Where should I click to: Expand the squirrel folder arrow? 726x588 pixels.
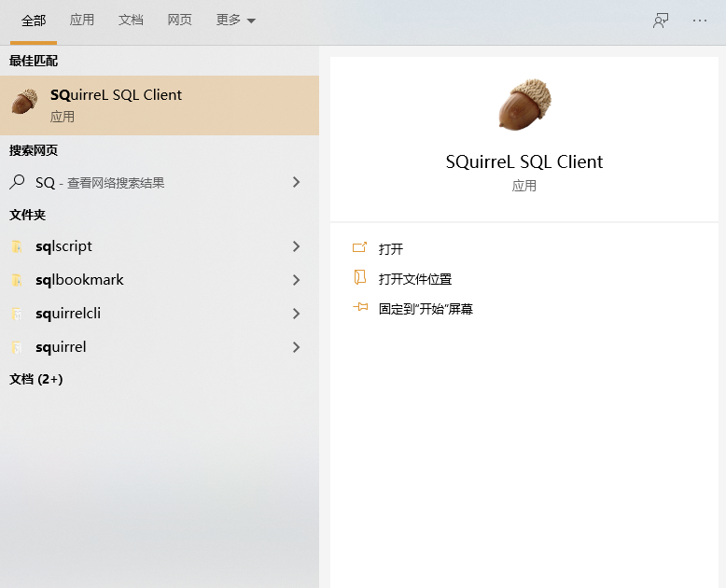point(297,347)
